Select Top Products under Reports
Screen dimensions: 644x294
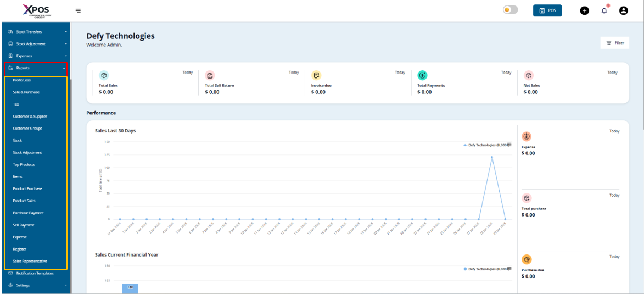point(24,165)
